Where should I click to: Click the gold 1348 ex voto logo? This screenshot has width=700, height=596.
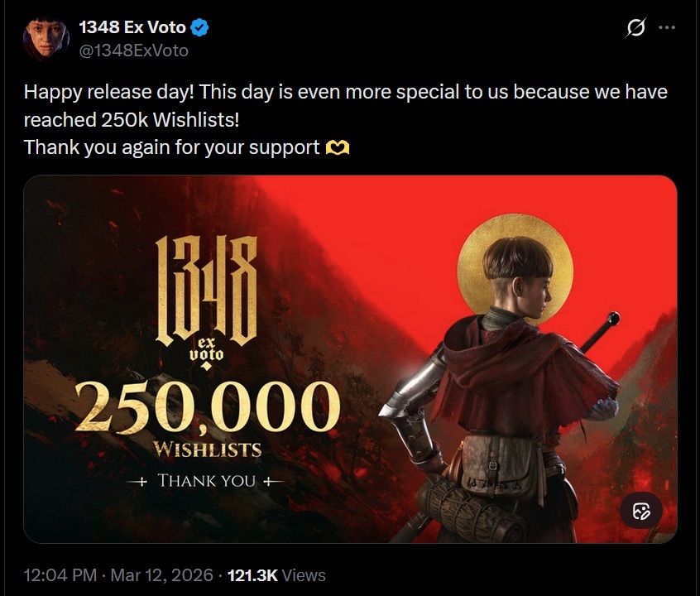pos(206,299)
